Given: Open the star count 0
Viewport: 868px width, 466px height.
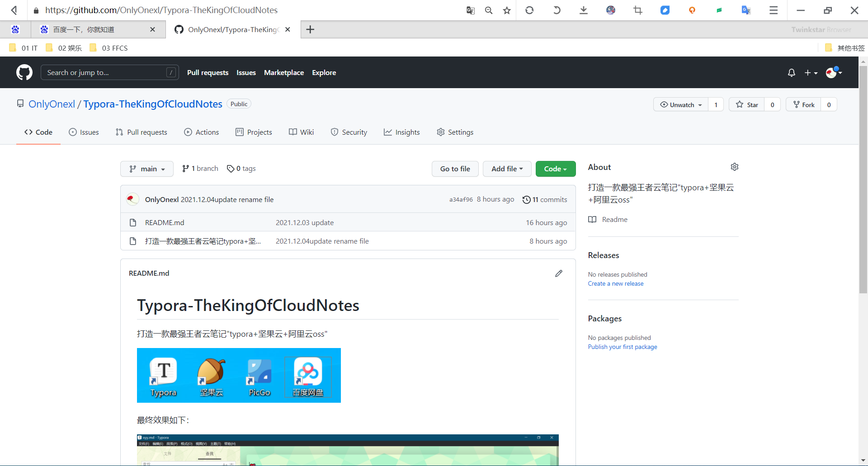Looking at the screenshot, I should (x=772, y=105).
